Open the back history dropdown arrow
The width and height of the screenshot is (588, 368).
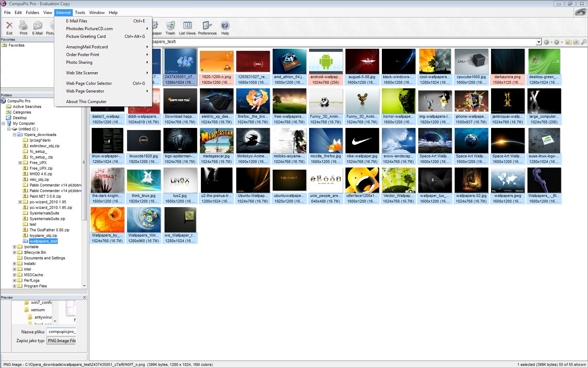point(551,42)
